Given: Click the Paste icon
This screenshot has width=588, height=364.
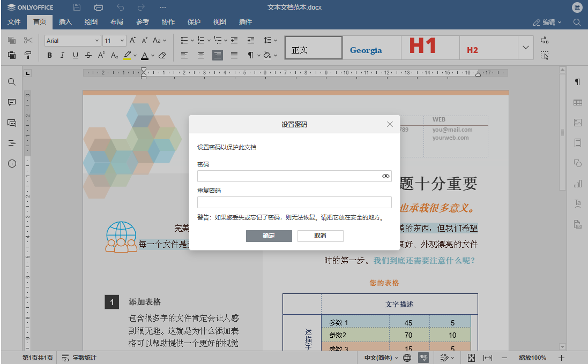Looking at the screenshot, I should point(12,55).
